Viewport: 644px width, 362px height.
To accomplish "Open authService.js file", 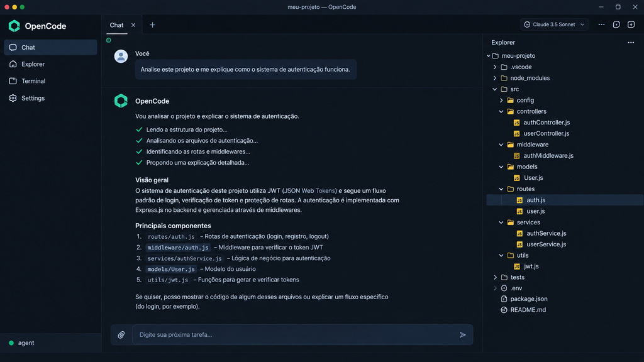I will tap(547, 233).
